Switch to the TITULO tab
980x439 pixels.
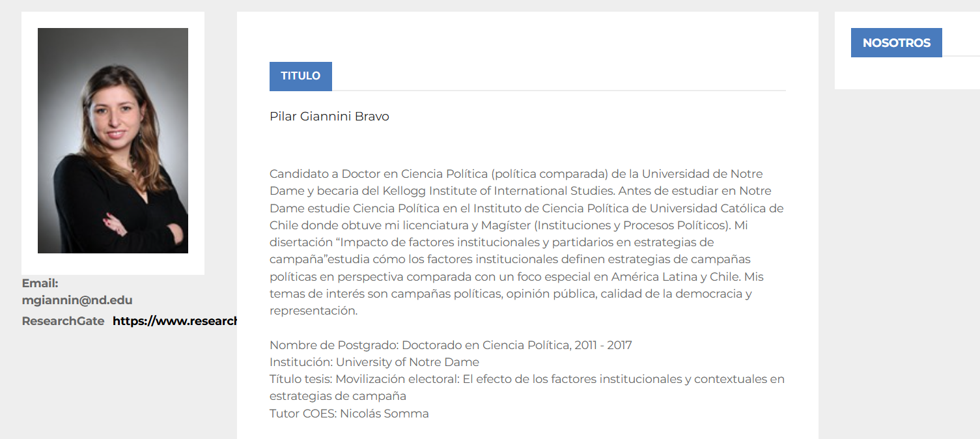(x=301, y=76)
